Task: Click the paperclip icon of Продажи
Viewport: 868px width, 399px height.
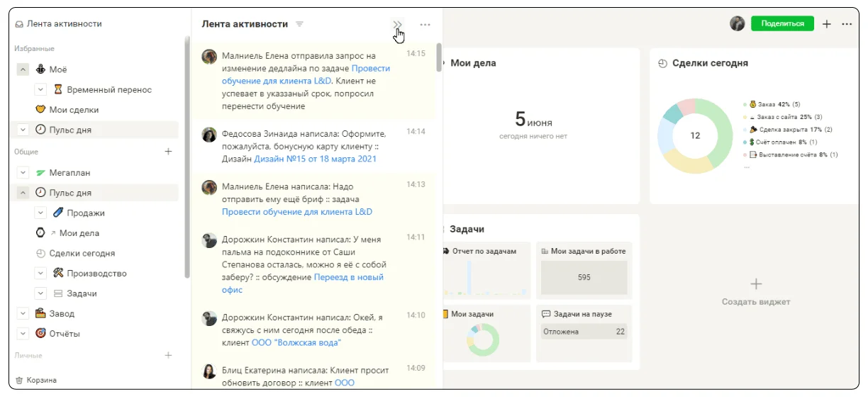Action: click(58, 213)
